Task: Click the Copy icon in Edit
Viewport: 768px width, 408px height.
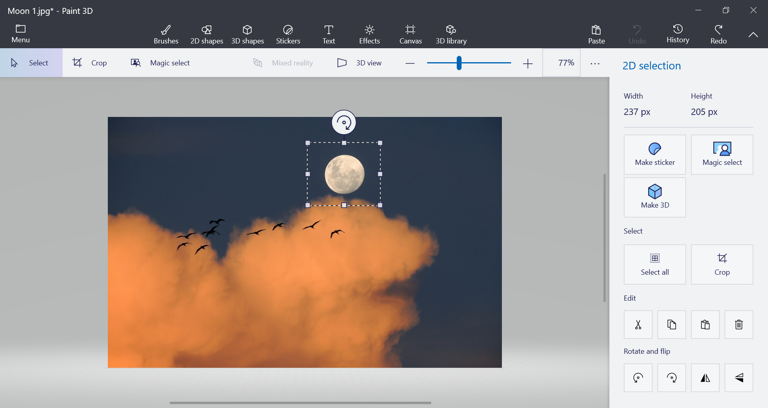Action: pos(672,324)
